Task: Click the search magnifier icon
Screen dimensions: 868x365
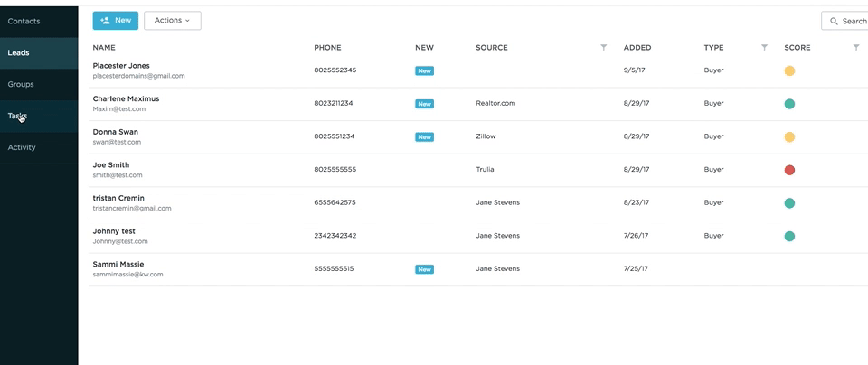Action: [834, 21]
